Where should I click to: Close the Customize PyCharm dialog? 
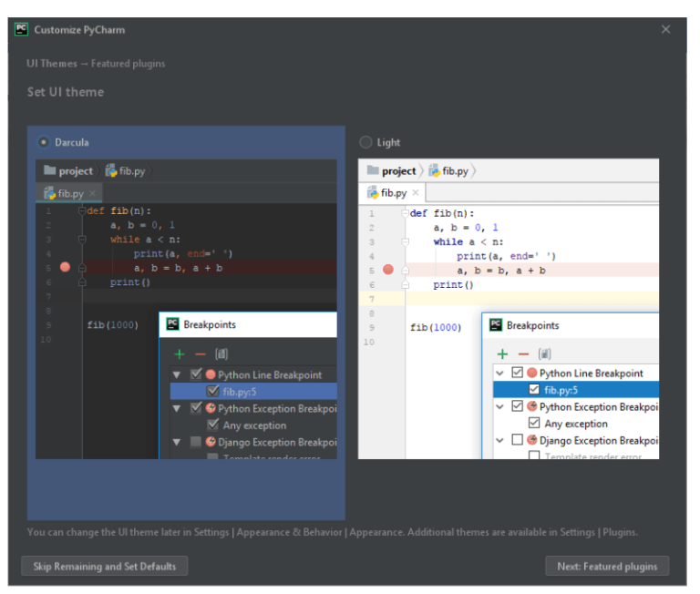[665, 29]
